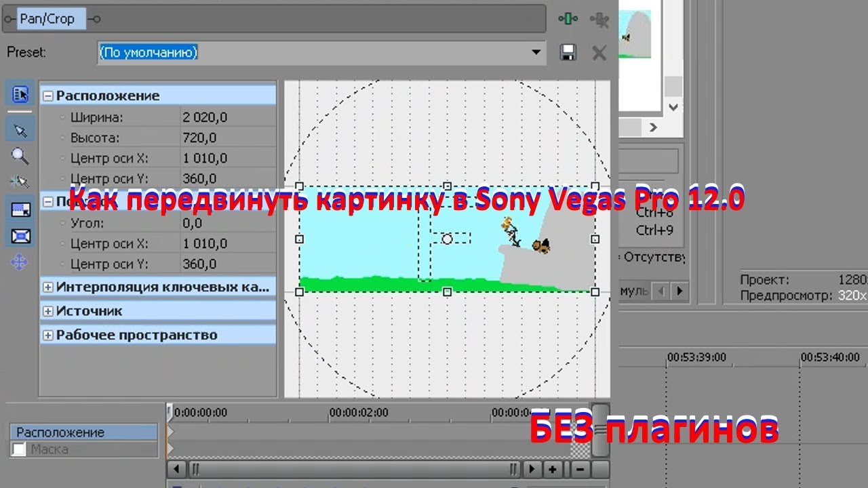
Task: Click the Проект info text
Action: tap(764, 280)
